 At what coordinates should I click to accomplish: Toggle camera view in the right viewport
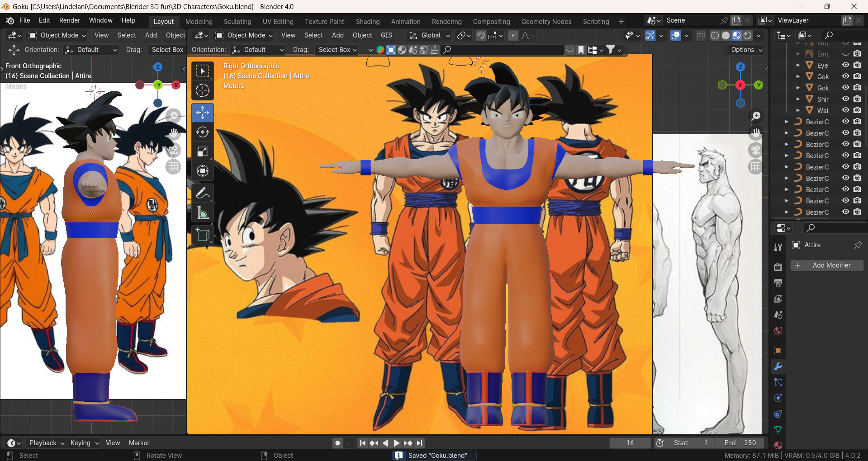756,150
